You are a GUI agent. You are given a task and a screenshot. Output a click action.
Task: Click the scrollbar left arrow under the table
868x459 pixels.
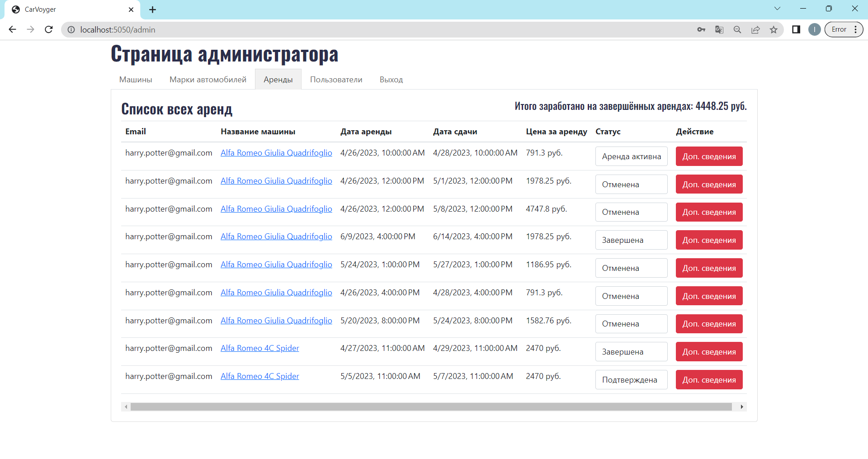126,407
